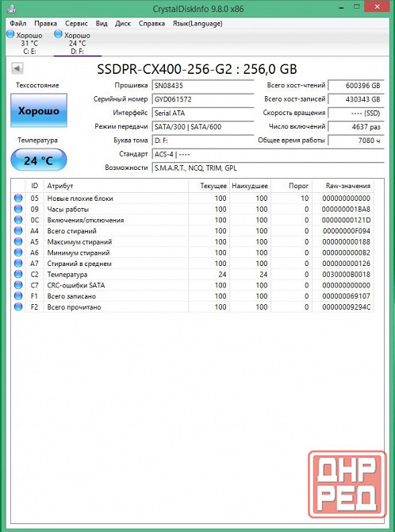The height and width of the screenshot is (532, 395).
Task: Click the transfer mode field SATA/300 | SATA/600
Action: pos(203,126)
